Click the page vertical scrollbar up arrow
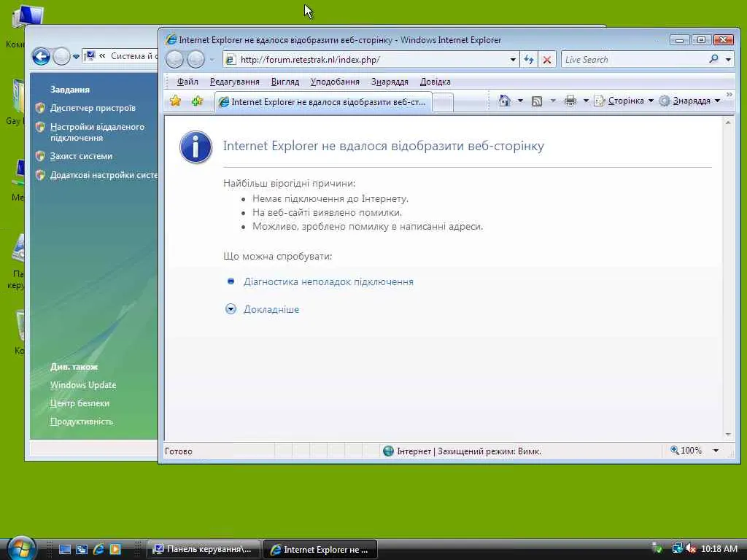This screenshot has width=747, height=560. (x=728, y=122)
